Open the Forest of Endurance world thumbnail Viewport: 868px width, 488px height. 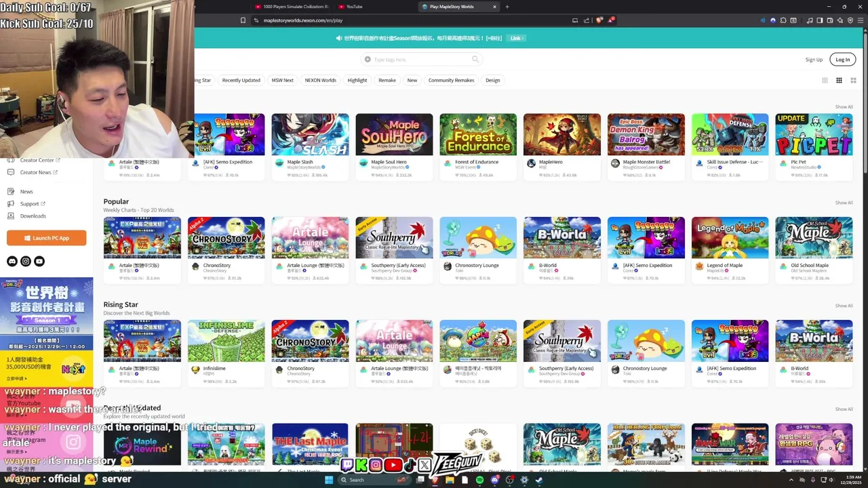point(478,134)
